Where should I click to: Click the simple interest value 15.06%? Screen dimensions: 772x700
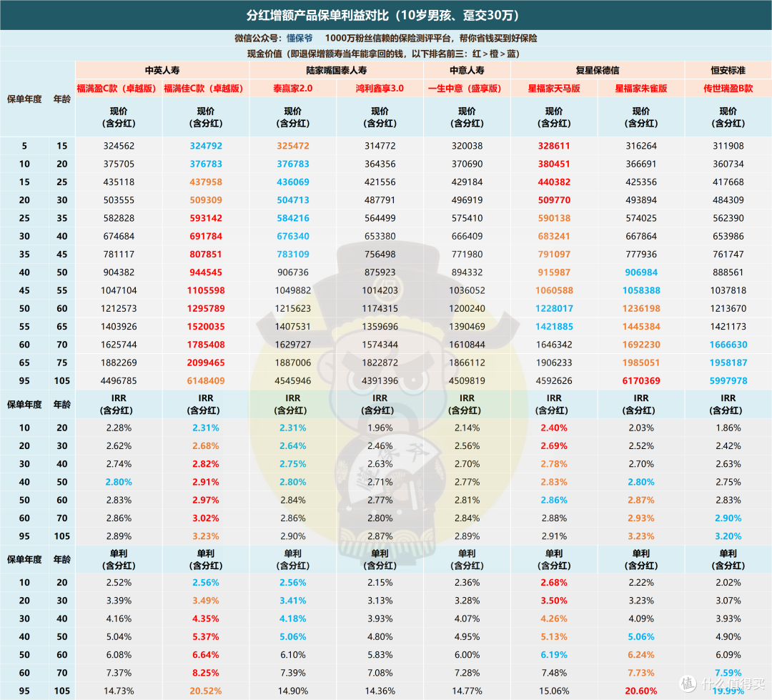(x=554, y=691)
